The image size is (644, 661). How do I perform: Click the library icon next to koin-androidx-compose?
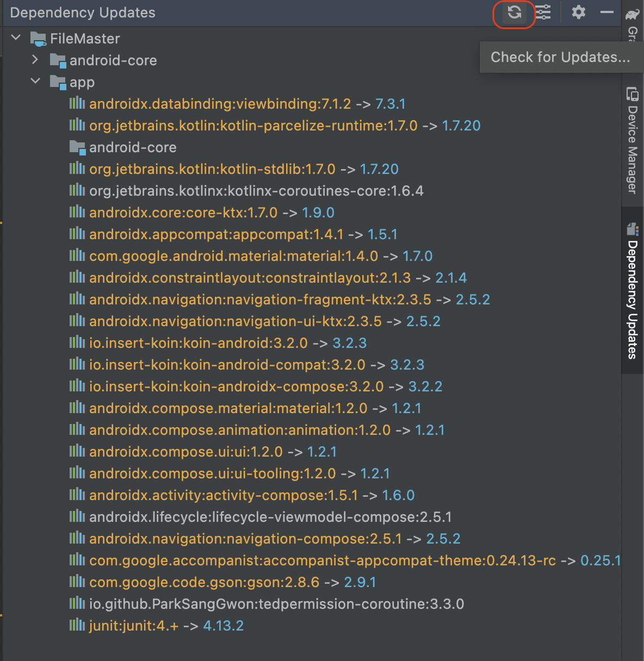pos(77,386)
